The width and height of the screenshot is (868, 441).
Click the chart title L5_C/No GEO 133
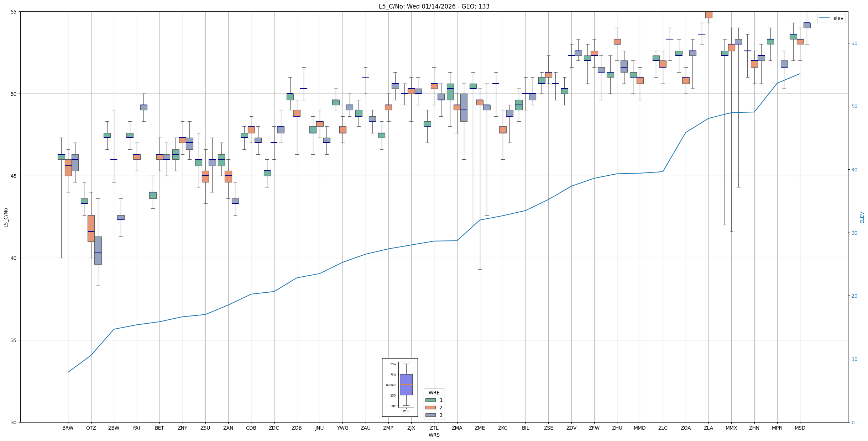coord(434,6)
